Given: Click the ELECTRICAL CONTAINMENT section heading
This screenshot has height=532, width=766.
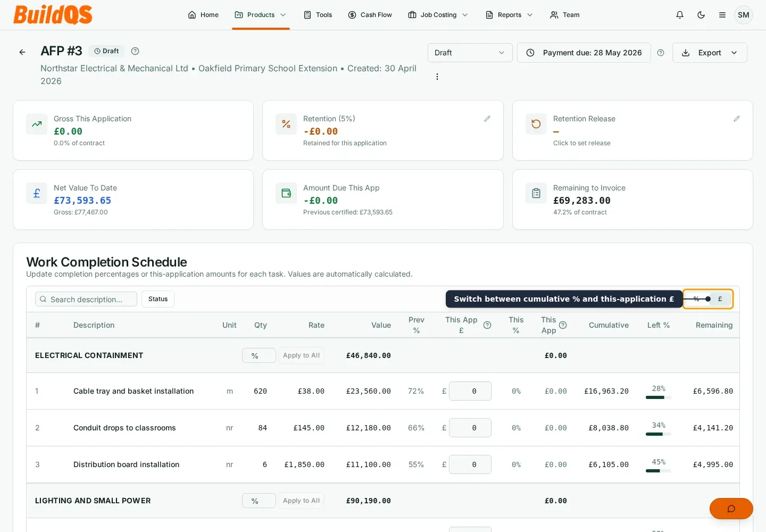Looking at the screenshot, I should point(89,355).
